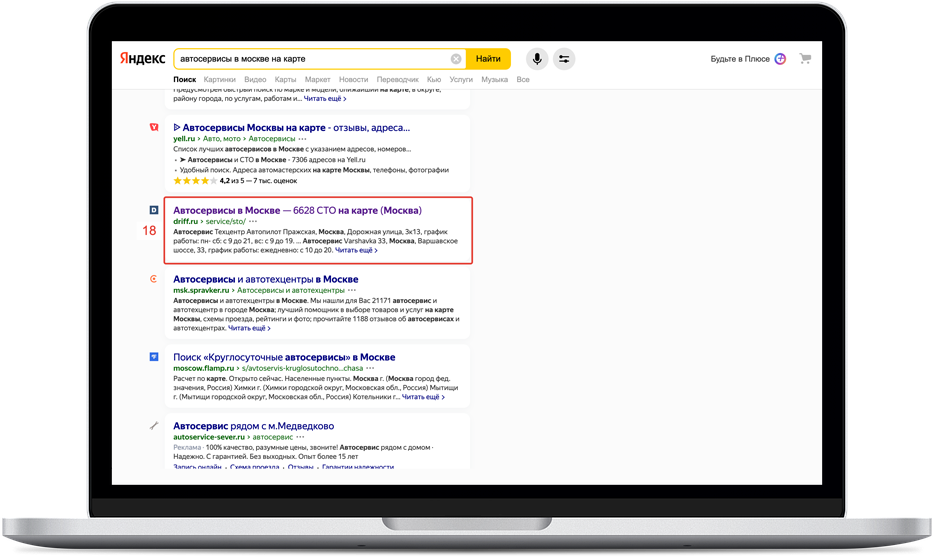This screenshot has width=933, height=559.
Task: Click the Яндекс logo
Action: (142, 59)
